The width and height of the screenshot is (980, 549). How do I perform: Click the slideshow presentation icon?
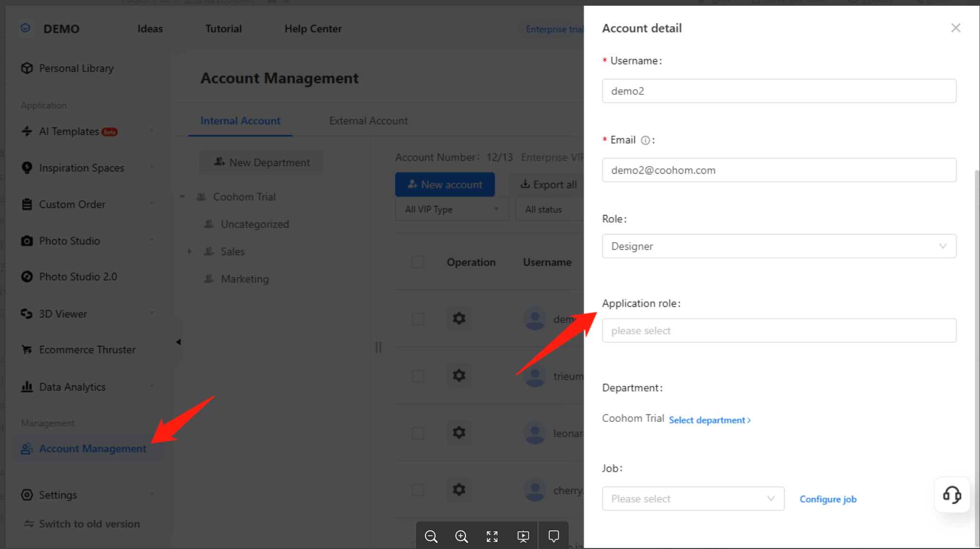pyautogui.click(x=523, y=537)
